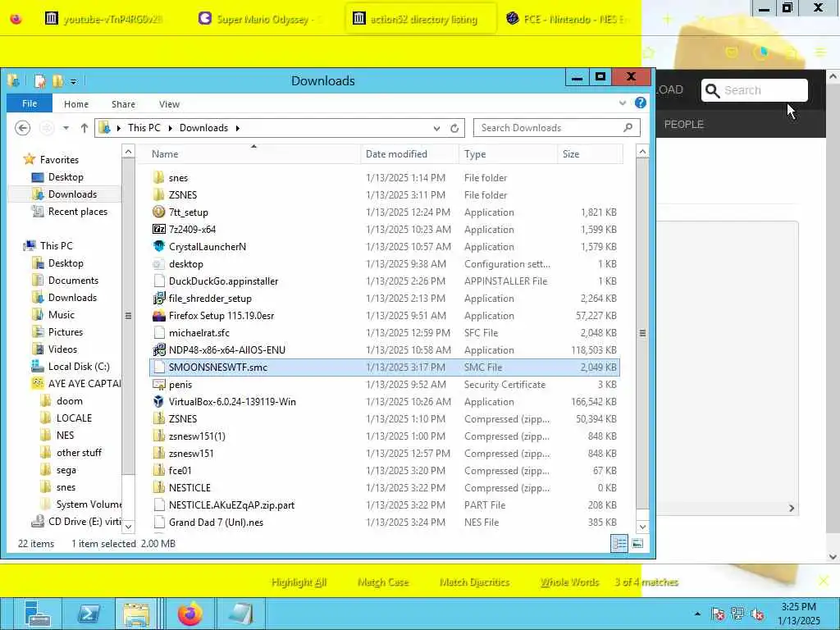Click PEOPLE link in browser page
Viewport: 840px width, 630px height.
(x=684, y=125)
